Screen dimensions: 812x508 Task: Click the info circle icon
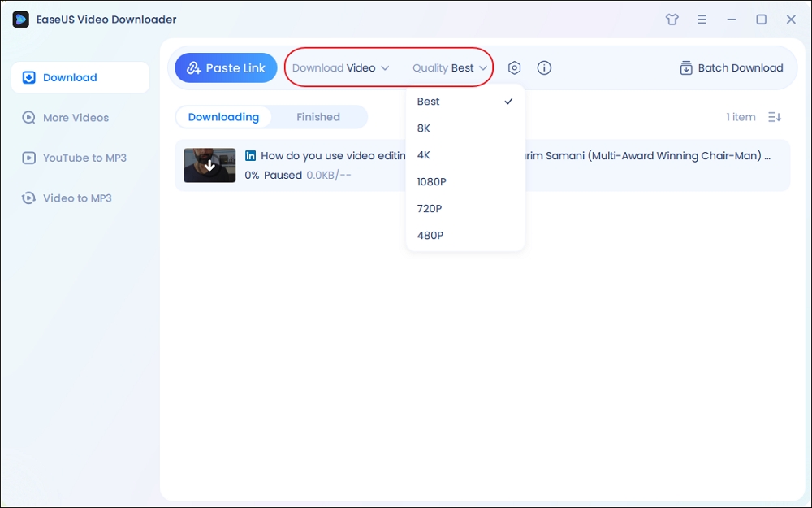(x=544, y=68)
